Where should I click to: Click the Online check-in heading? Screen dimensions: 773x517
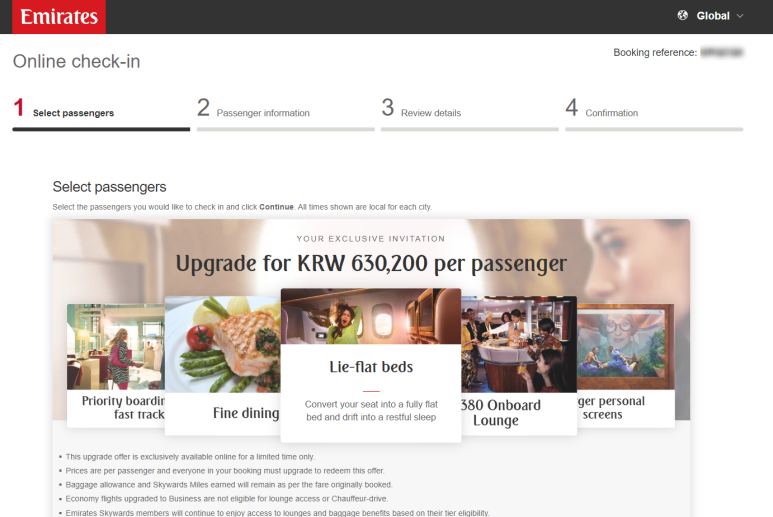tap(76, 62)
